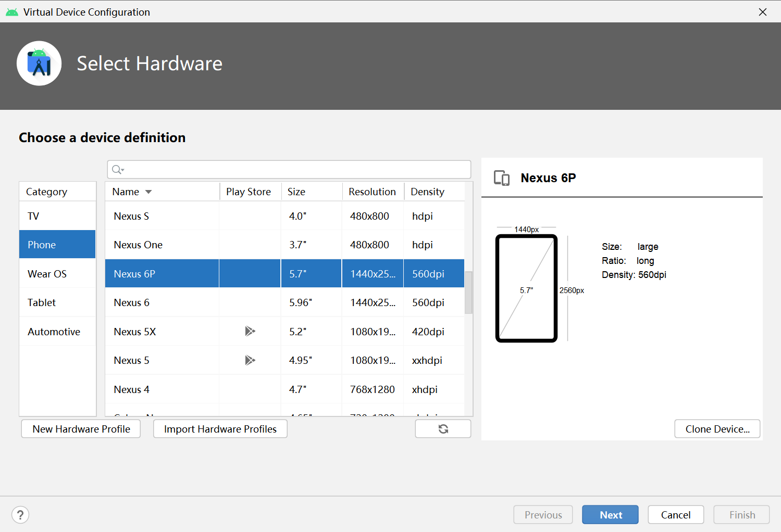Select the Nexus 5 device name
781x532 pixels.
(131, 360)
